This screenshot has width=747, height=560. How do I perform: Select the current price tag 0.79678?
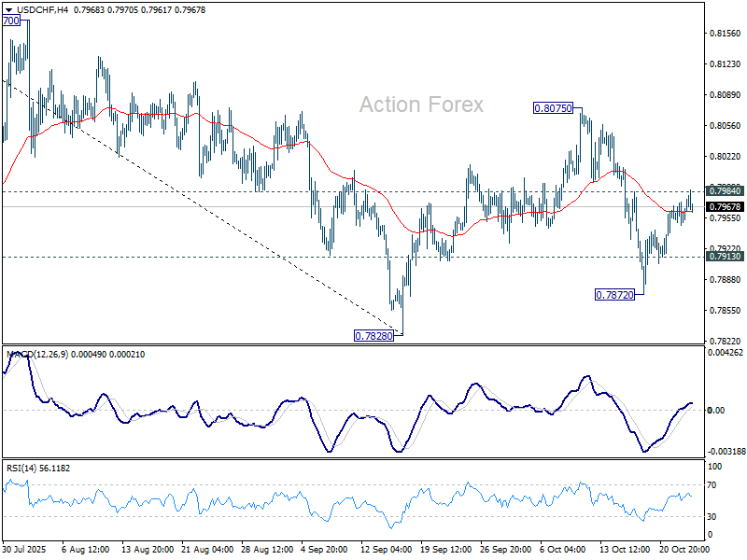coord(725,206)
